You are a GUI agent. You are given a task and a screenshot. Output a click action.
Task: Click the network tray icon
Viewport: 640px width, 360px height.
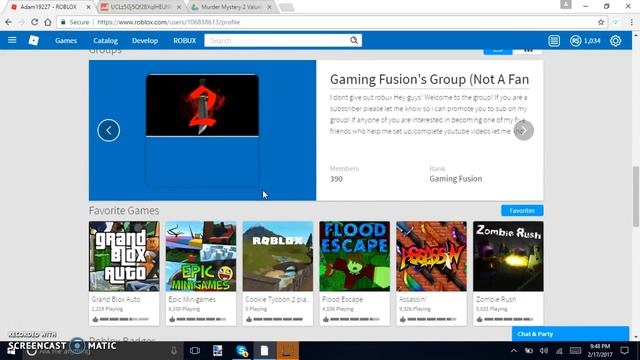pos(559,351)
